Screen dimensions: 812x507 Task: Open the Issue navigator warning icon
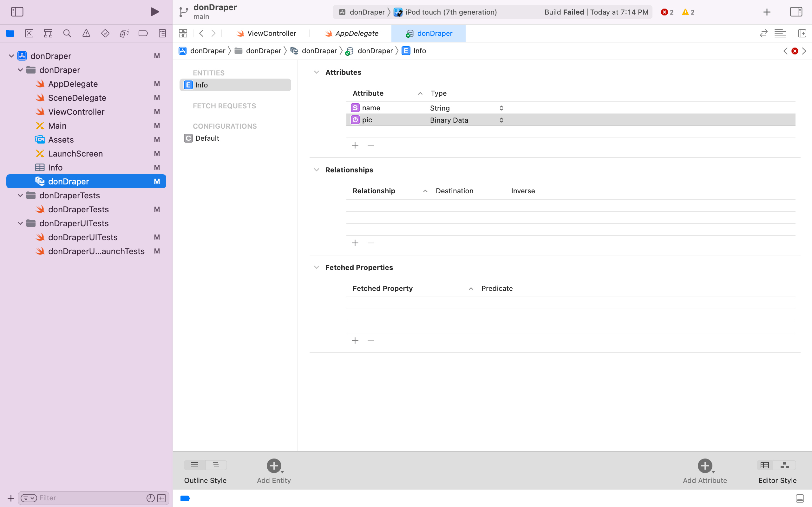point(86,33)
